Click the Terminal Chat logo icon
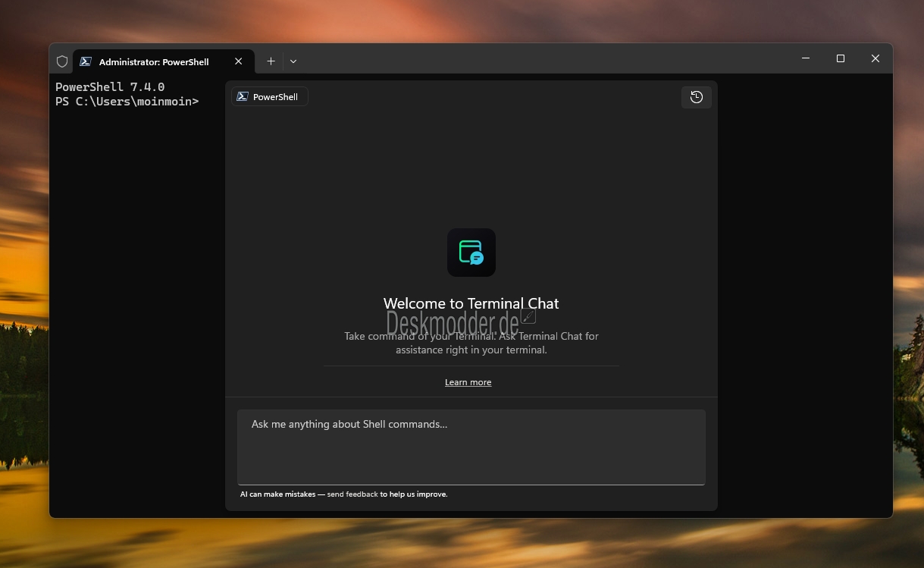924x568 pixels. 471,253
